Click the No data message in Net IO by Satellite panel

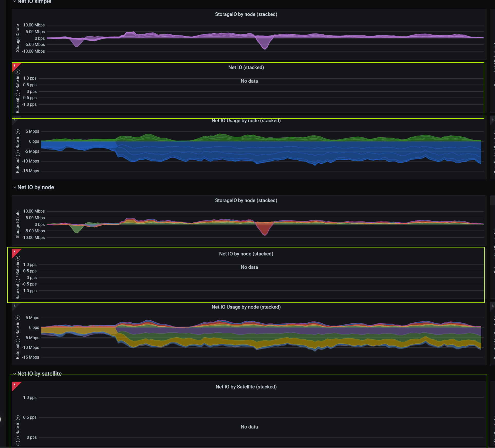click(x=249, y=427)
